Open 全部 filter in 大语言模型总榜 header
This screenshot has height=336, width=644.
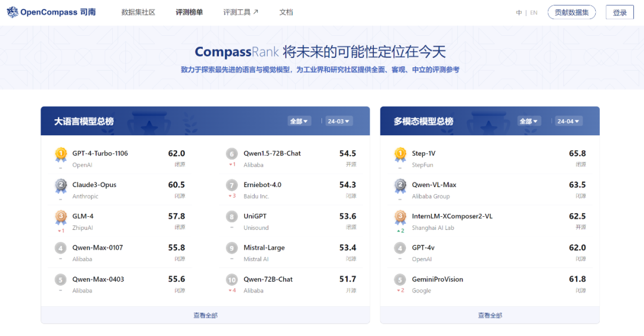(x=299, y=121)
